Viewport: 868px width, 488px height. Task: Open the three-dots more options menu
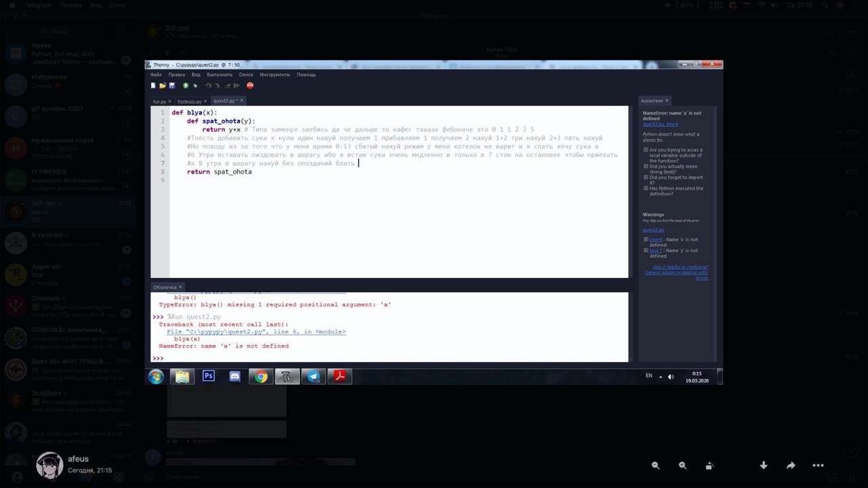pyautogui.click(x=818, y=466)
